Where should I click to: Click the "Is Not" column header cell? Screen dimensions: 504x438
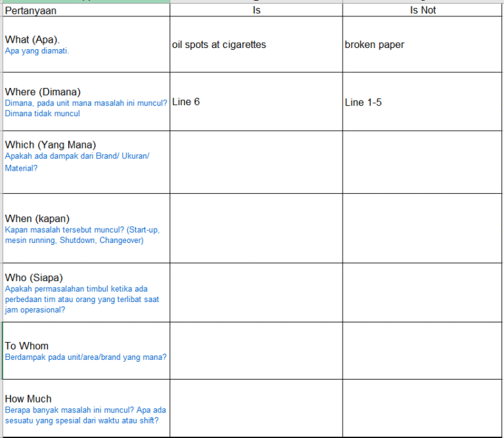(x=423, y=11)
